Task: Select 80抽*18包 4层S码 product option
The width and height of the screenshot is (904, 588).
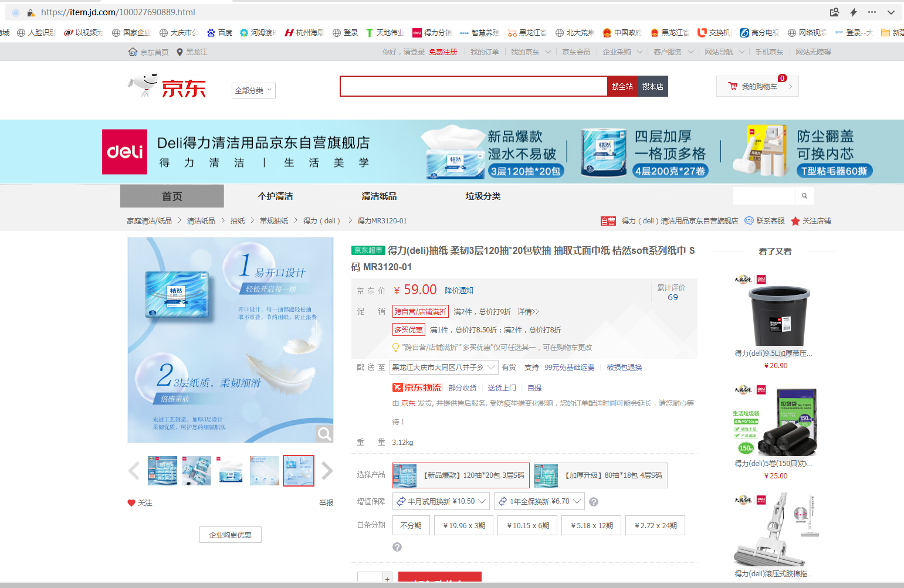Action: pos(600,475)
